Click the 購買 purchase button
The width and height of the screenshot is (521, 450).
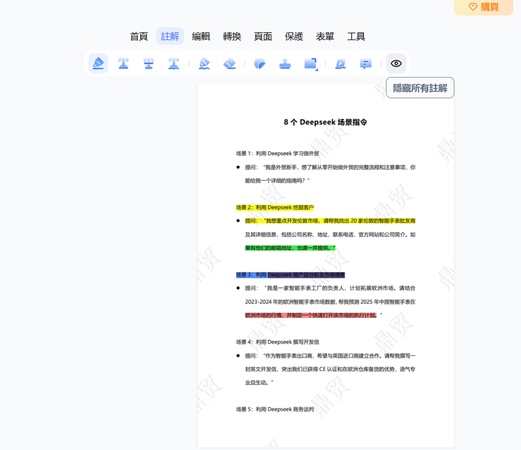[483, 7]
